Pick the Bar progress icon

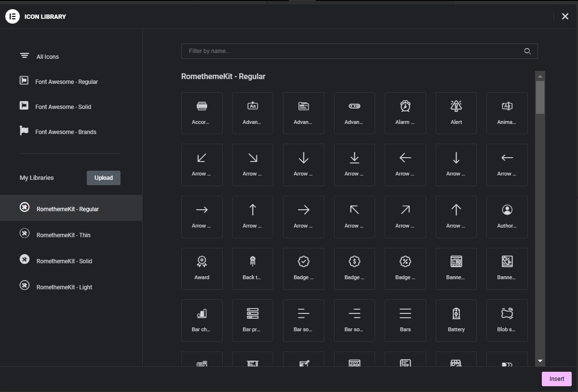[253, 321]
